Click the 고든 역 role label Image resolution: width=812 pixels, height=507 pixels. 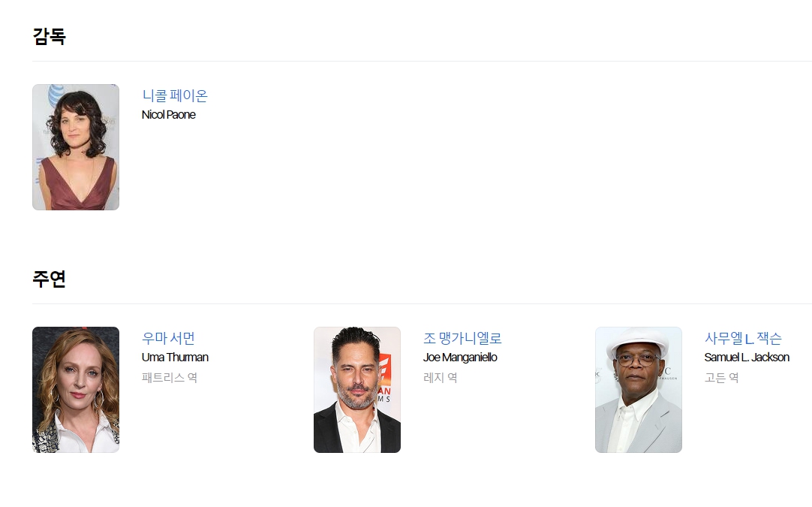tap(721, 377)
